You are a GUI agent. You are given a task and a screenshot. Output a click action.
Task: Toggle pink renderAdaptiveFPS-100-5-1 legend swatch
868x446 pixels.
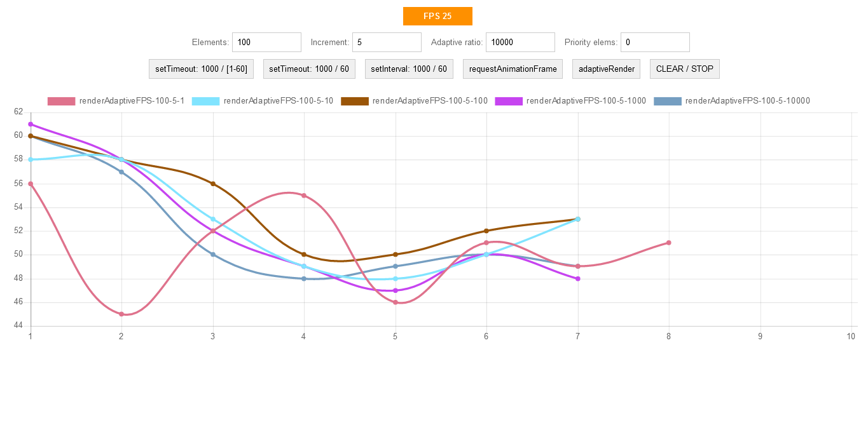click(62, 101)
